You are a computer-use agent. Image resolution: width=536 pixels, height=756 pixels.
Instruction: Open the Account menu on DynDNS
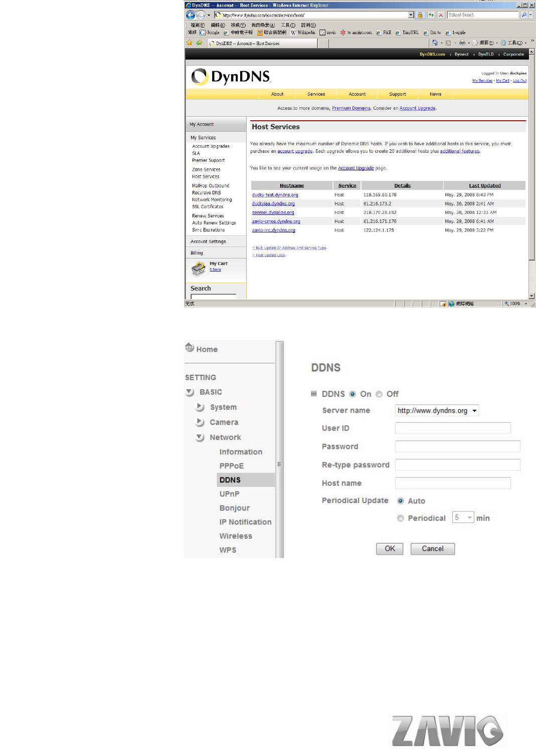357,94
